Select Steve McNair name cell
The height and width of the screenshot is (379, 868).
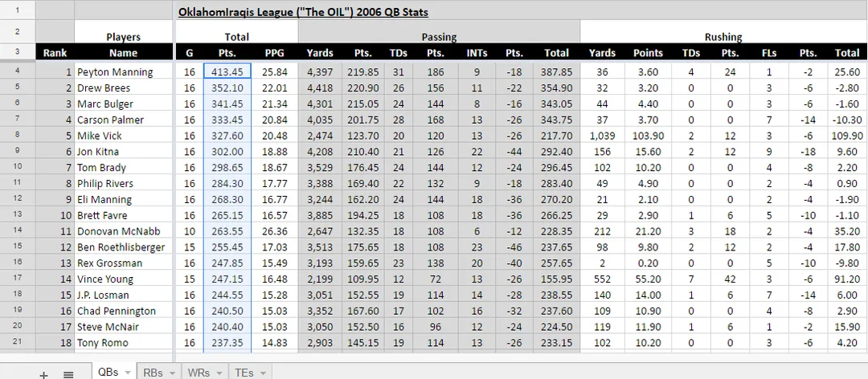[x=124, y=327]
